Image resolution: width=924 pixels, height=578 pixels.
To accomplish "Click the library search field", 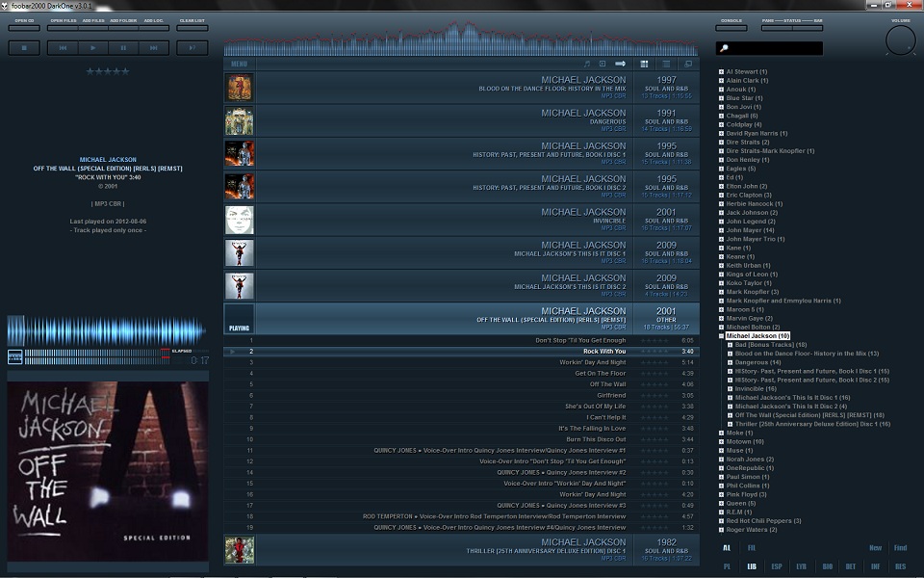I will [769, 48].
